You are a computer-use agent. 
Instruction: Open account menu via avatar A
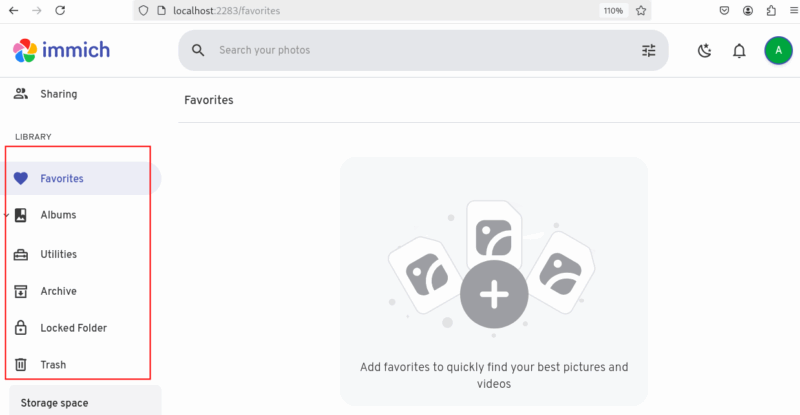pyautogui.click(x=778, y=50)
